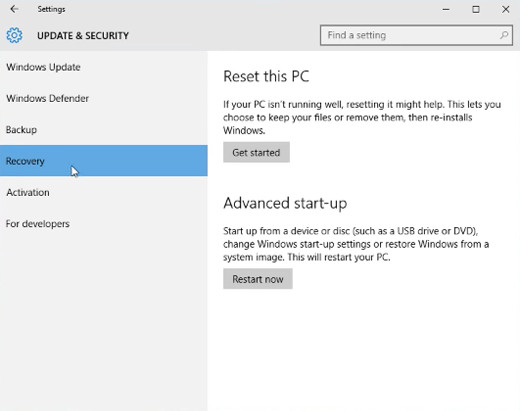The width and height of the screenshot is (520, 411).
Task: Click the Settings window title text
Action: pyautogui.click(x=51, y=9)
